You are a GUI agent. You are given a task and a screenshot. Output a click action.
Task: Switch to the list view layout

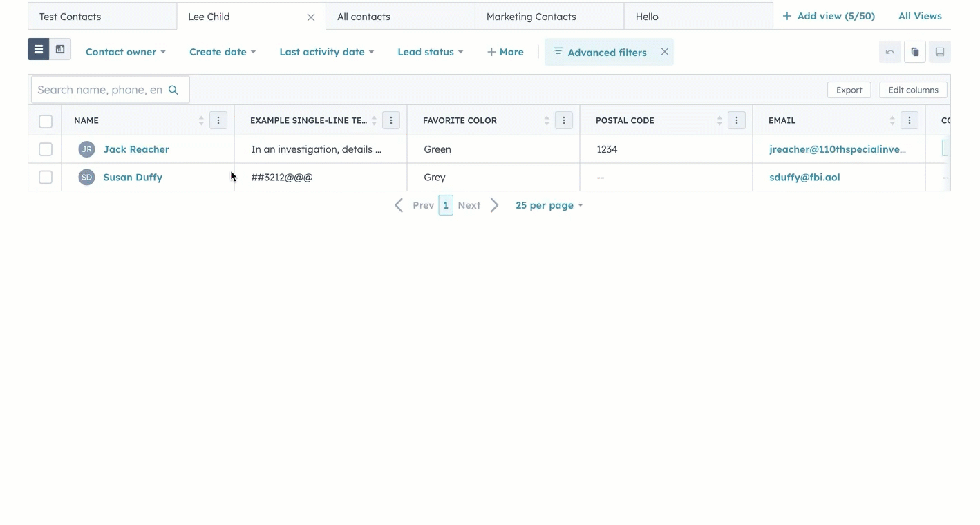(x=38, y=48)
